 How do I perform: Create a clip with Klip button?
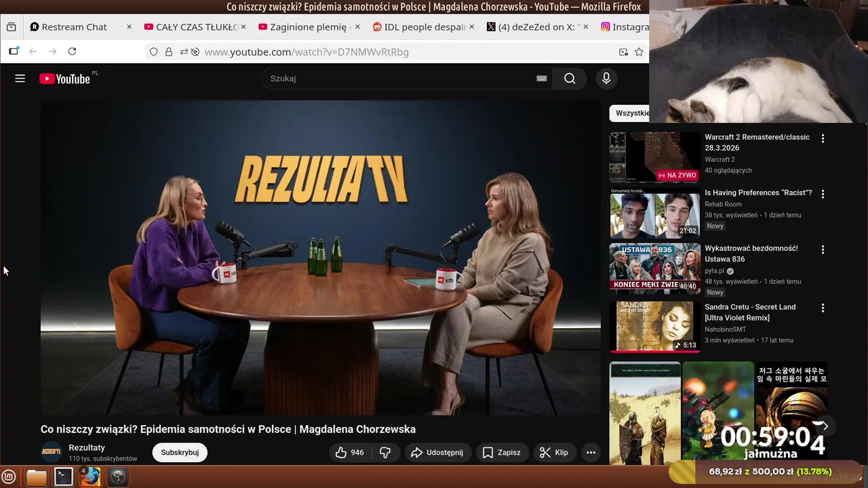(555, 452)
